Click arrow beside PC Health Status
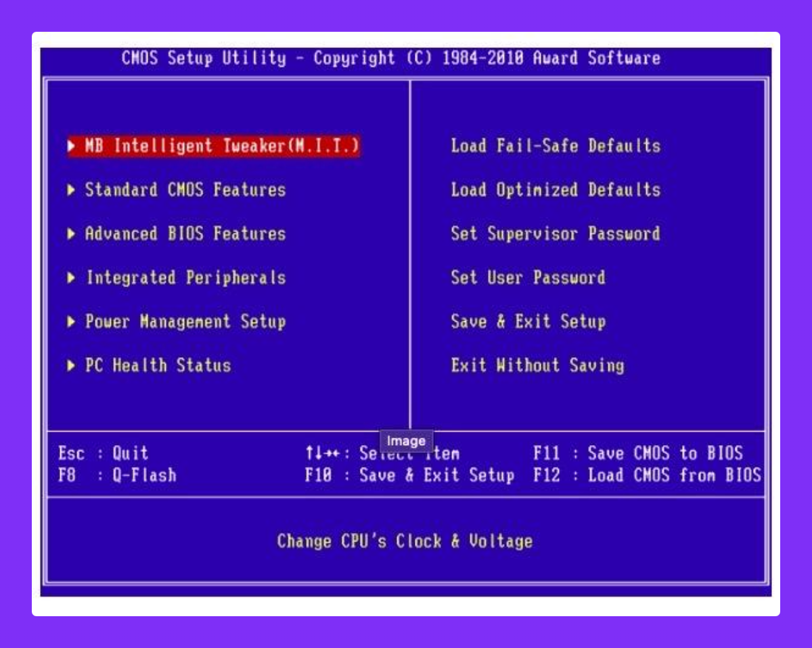 (x=72, y=366)
